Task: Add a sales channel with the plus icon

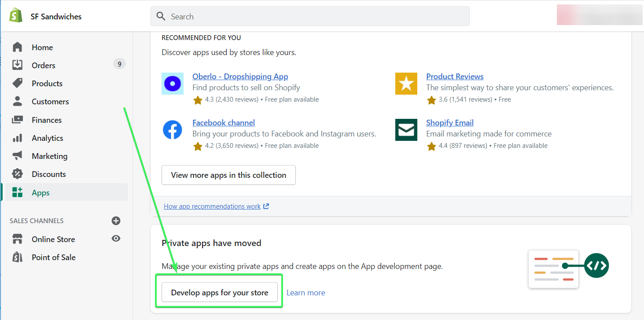Action: pos(116,221)
